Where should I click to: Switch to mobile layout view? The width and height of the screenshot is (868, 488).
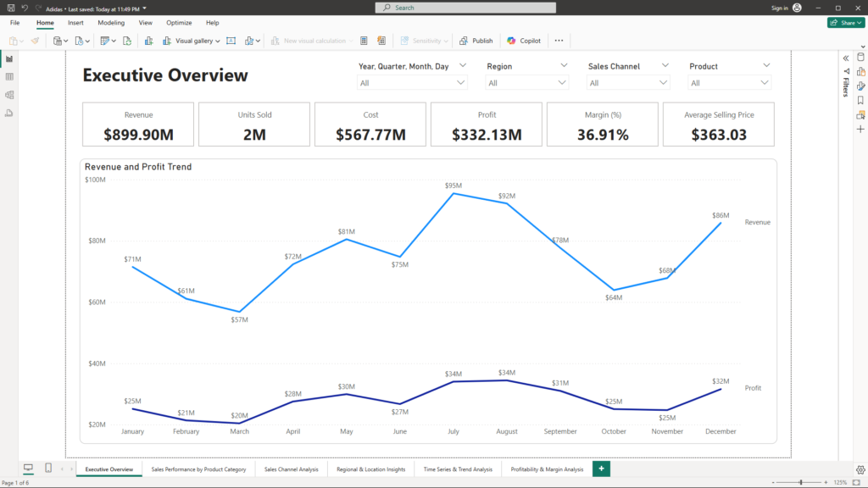48,469
